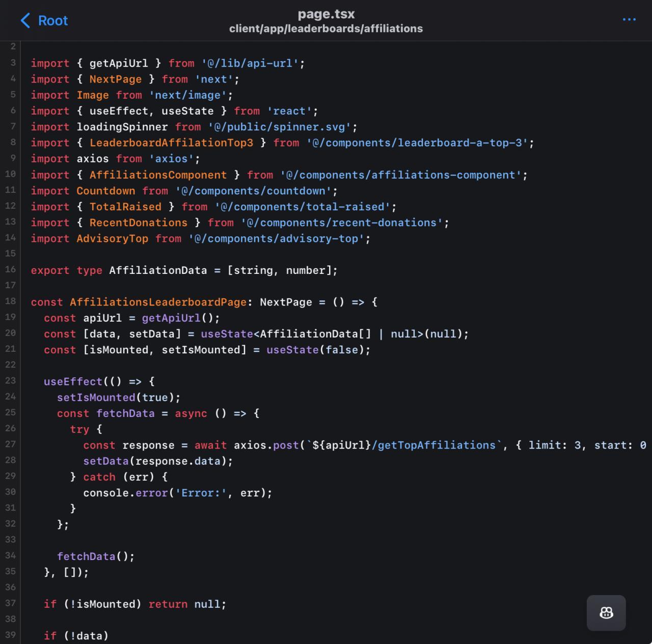Click the fetchData() call on line 34
The image size is (652, 644).
pyautogui.click(x=95, y=556)
